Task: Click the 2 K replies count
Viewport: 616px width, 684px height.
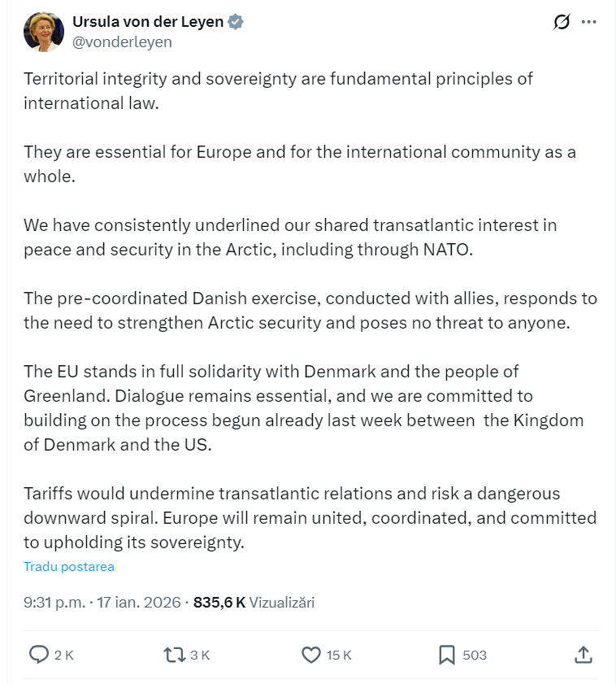Action: (64, 656)
